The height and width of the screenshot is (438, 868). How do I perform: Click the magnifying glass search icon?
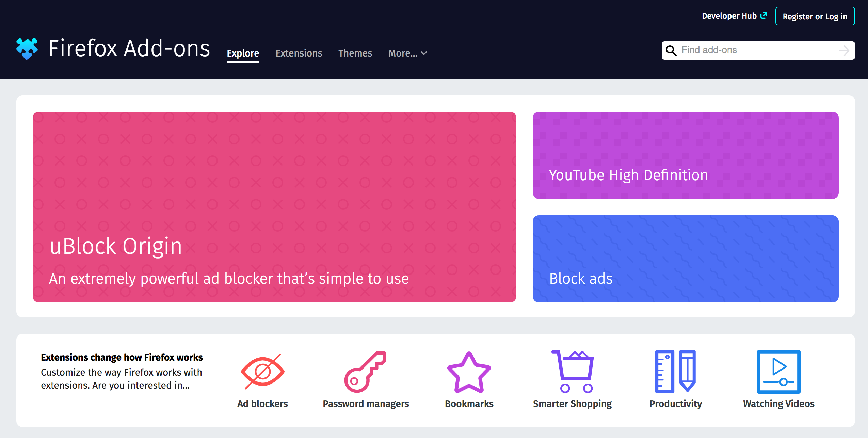(671, 50)
